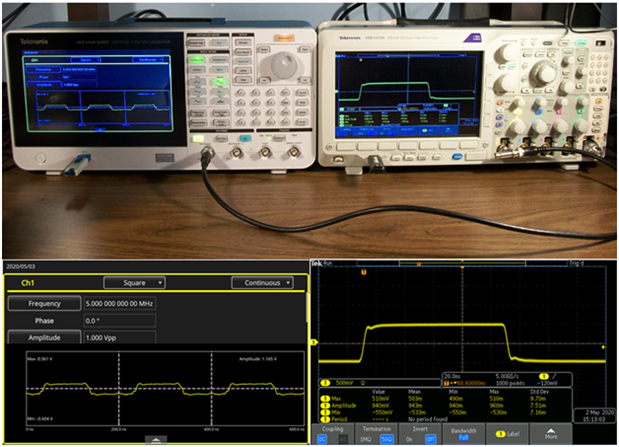Click the Tek Run status indicator
Screen dimensions: 619x447
(323, 263)
